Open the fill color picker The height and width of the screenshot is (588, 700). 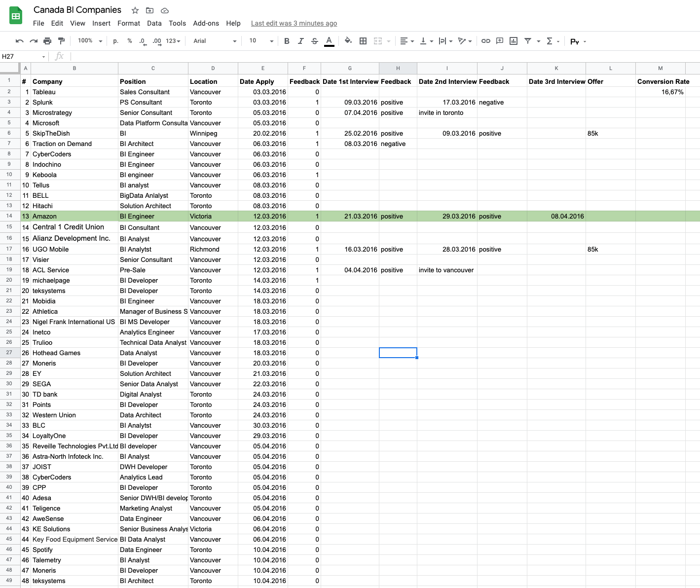point(348,41)
